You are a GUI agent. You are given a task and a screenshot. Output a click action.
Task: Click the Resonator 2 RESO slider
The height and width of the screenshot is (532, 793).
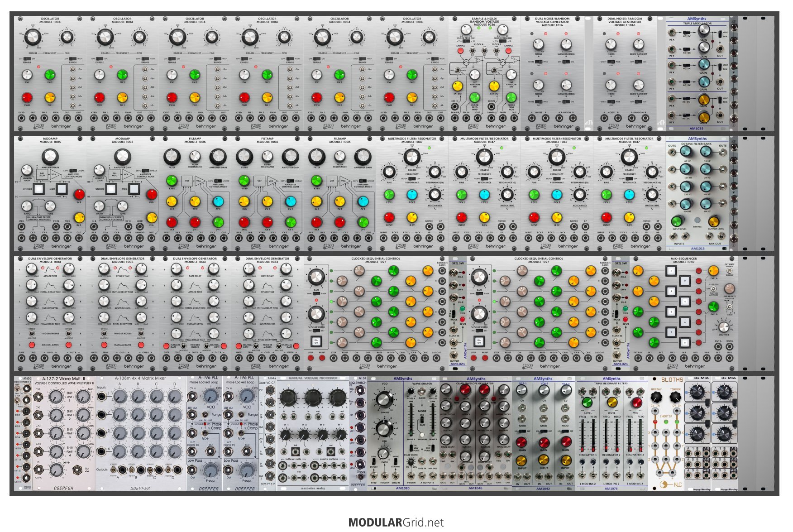pyautogui.click(x=617, y=436)
